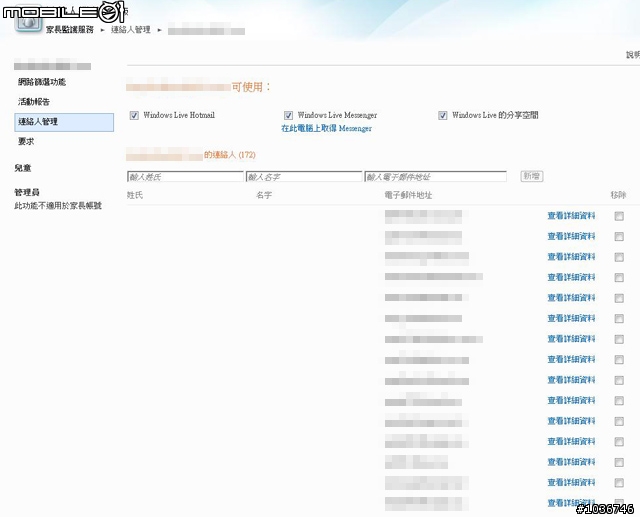Image resolution: width=640 pixels, height=517 pixels.
Task: Click the 的連絡人 (172) heading
Action: tap(230, 155)
